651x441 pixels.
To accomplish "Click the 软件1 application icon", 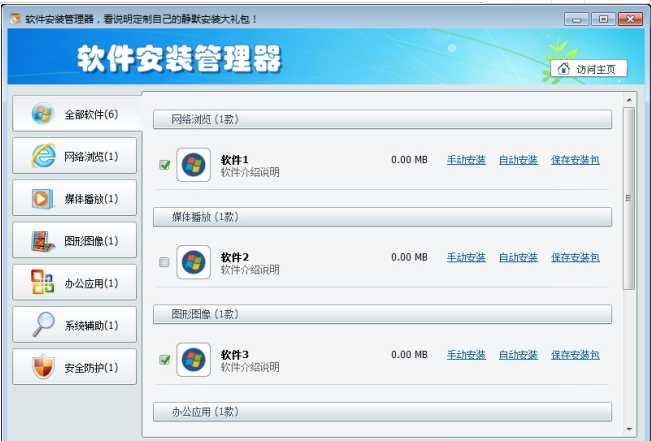I will coord(193,165).
